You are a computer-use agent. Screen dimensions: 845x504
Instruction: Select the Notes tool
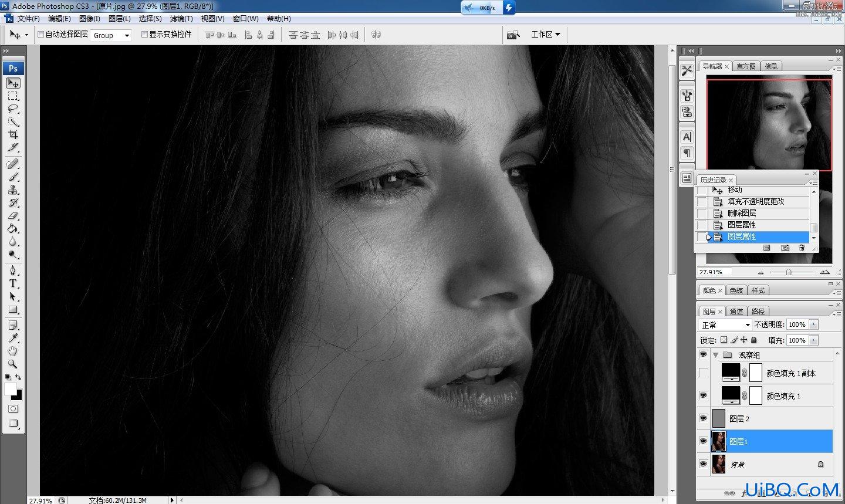(13, 325)
